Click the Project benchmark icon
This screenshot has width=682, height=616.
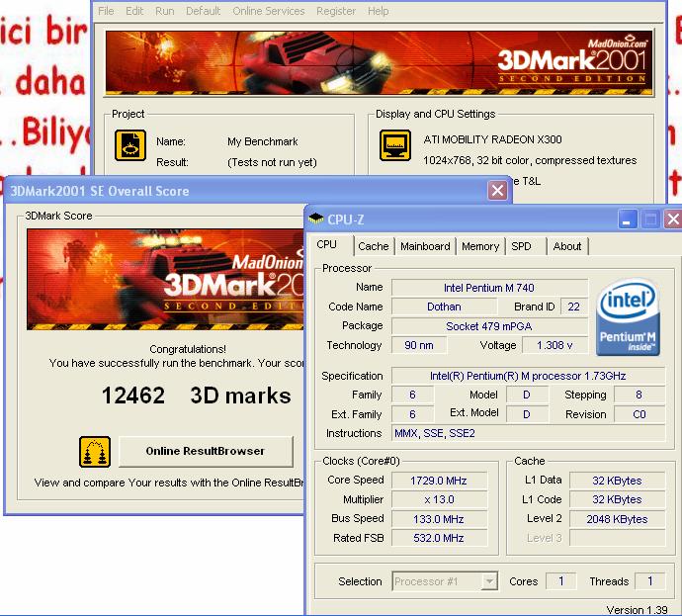[x=130, y=145]
